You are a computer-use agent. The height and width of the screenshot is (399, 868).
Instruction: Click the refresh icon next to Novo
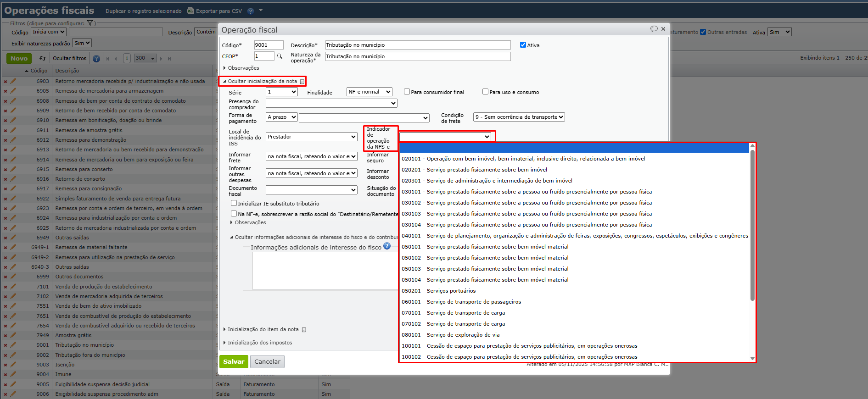point(43,58)
